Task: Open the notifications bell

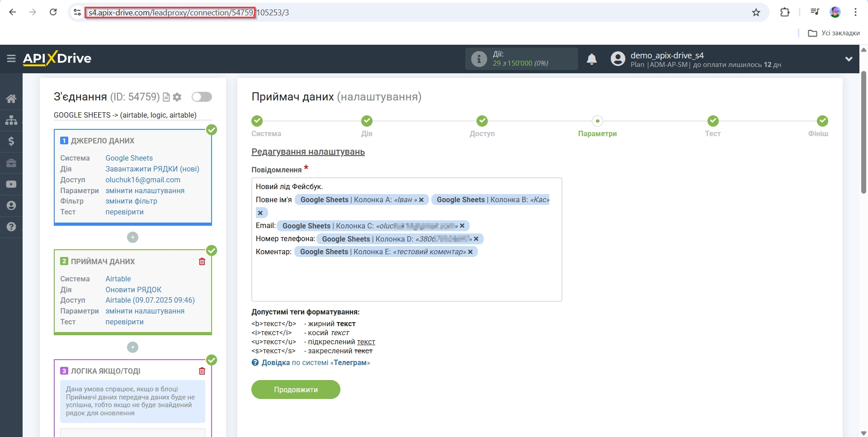Action: [x=592, y=59]
